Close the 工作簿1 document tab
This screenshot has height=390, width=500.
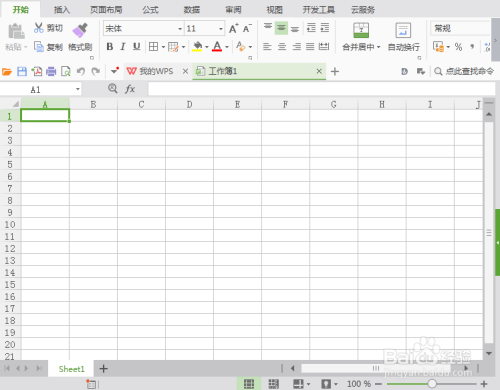point(319,71)
